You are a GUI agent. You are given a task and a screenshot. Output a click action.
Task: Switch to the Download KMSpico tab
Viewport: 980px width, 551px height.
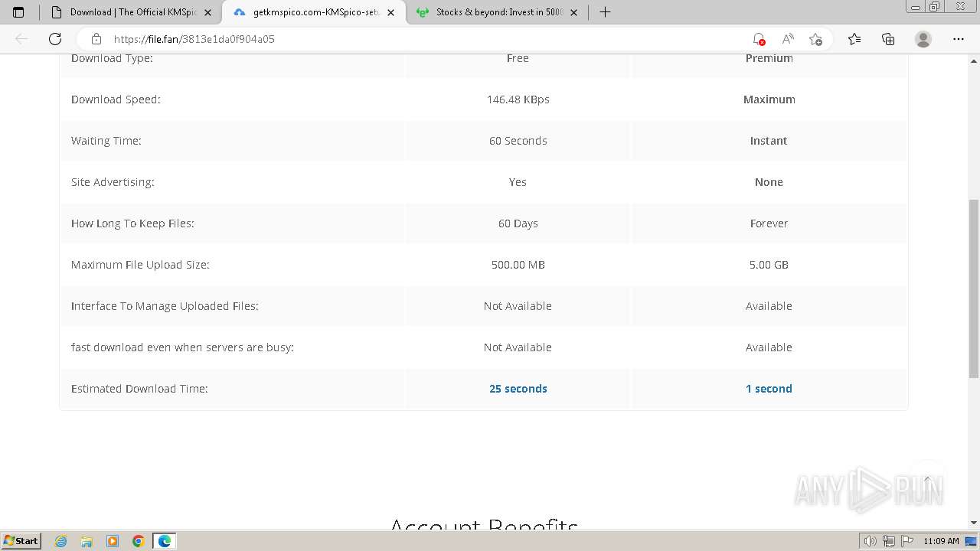click(x=130, y=12)
